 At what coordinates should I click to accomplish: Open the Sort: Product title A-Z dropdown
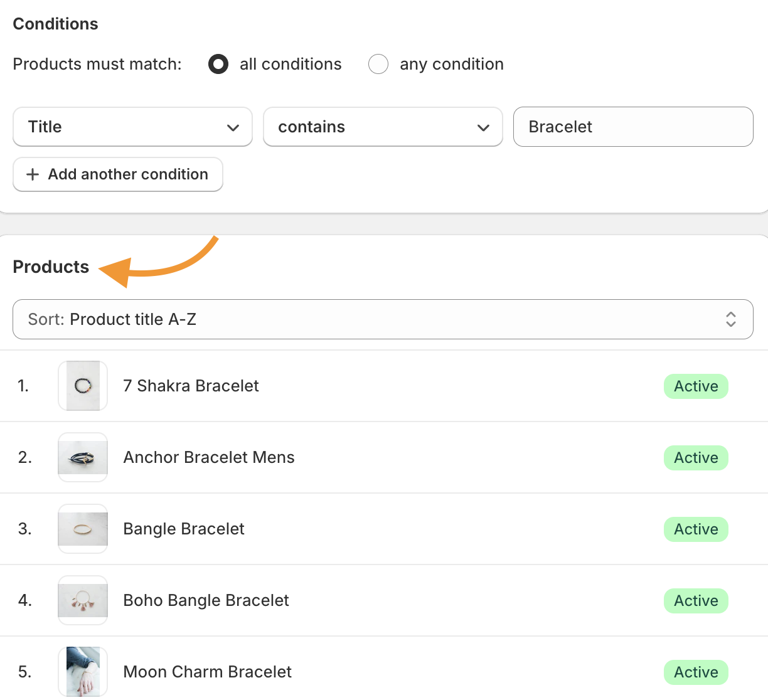[x=383, y=319]
